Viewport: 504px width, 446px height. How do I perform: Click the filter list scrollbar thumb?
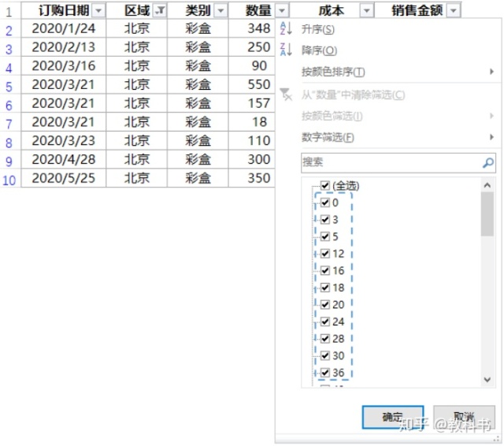pyautogui.click(x=487, y=214)
